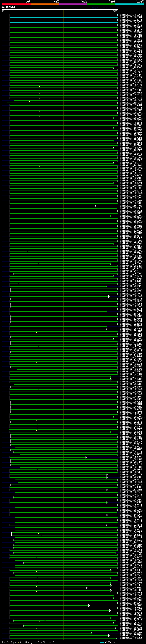Click the UniRef100_Q6K4T1 label

[131, 98]
